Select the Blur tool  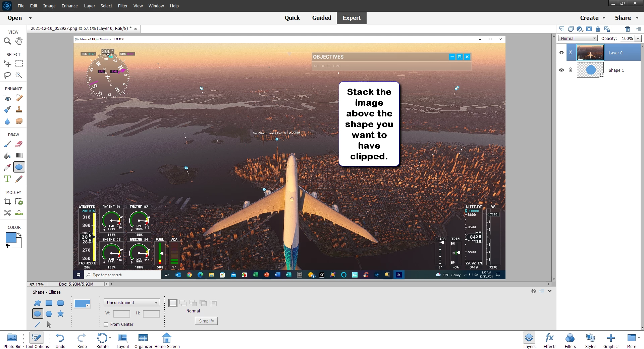pyautogui.click(x=7, y=121)
